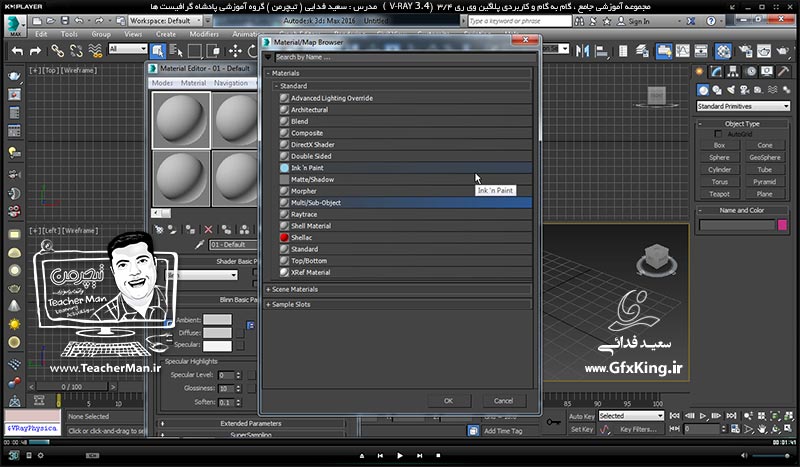The width and height of the screenshot is (800, 467).
Task: Open the Selected key filter dropdown
Action: 631,416
